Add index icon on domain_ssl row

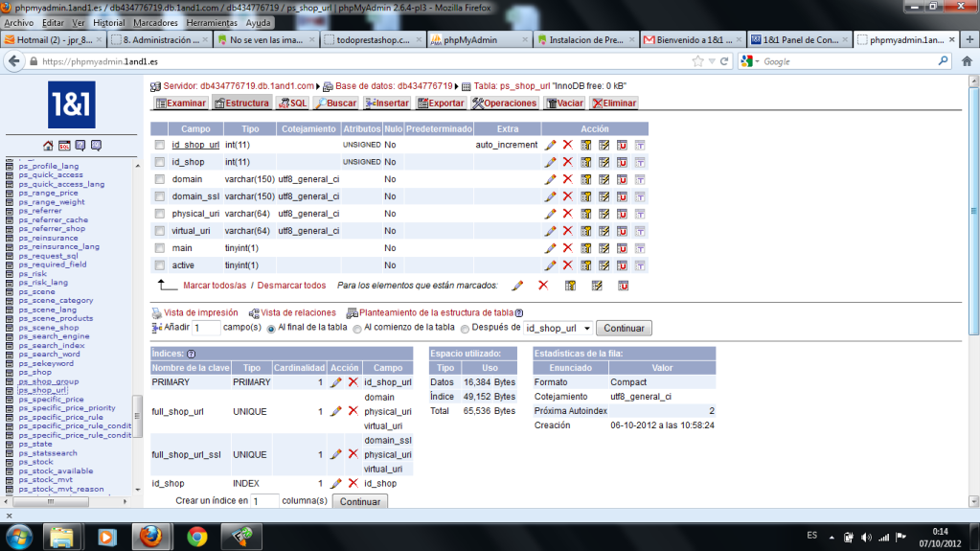(604, 196)
